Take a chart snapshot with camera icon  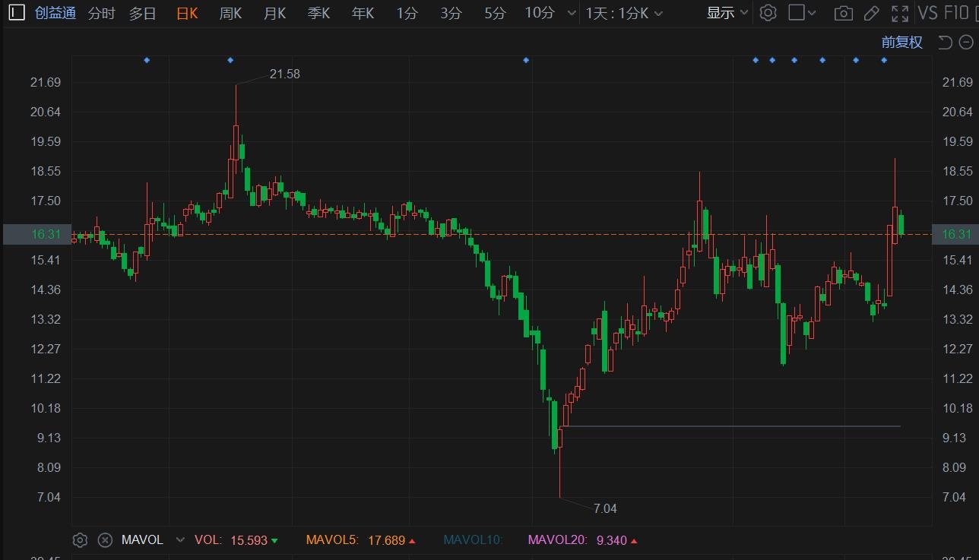pos(843,13)
